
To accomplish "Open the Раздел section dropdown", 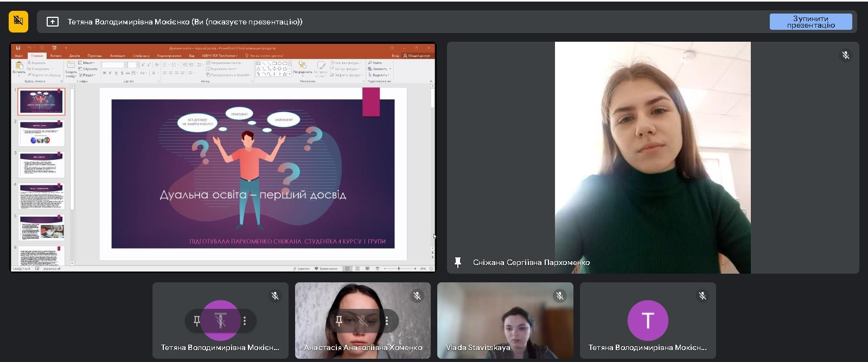I will (87, 75).
